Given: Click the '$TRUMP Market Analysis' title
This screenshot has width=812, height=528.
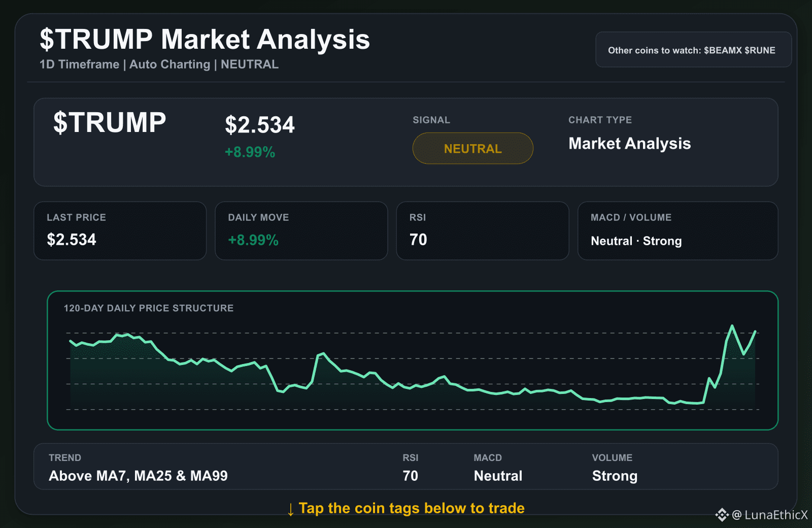Looking at the screenshot, I should click(205, 39).
